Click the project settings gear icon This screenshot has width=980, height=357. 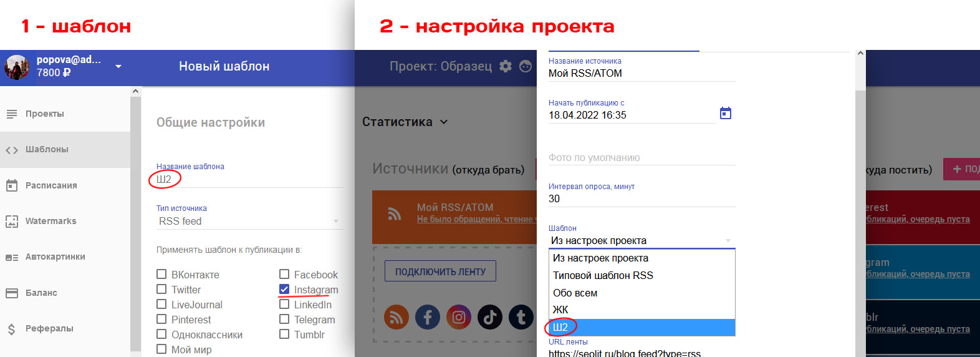pyautogui.click(x=506, y=66)
